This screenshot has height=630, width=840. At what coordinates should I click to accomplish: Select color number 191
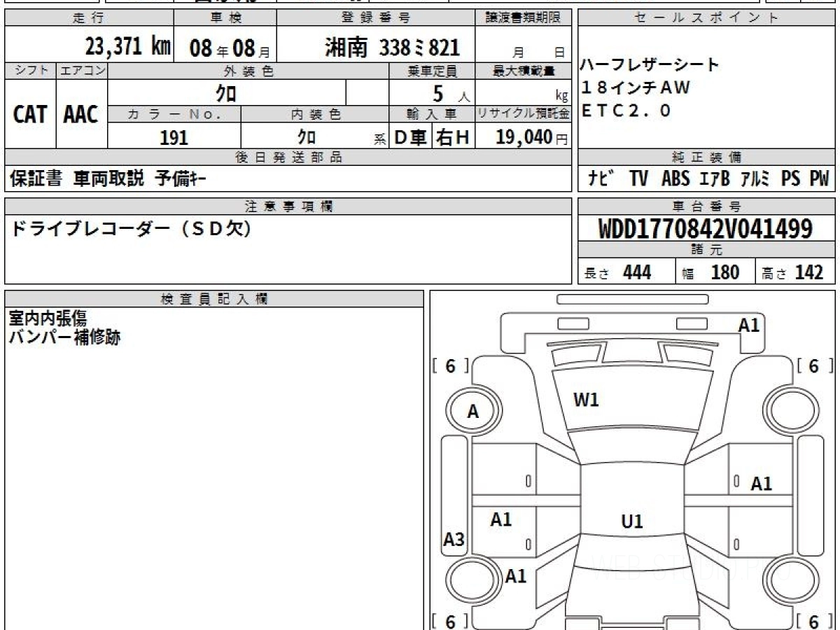(174, 137)
